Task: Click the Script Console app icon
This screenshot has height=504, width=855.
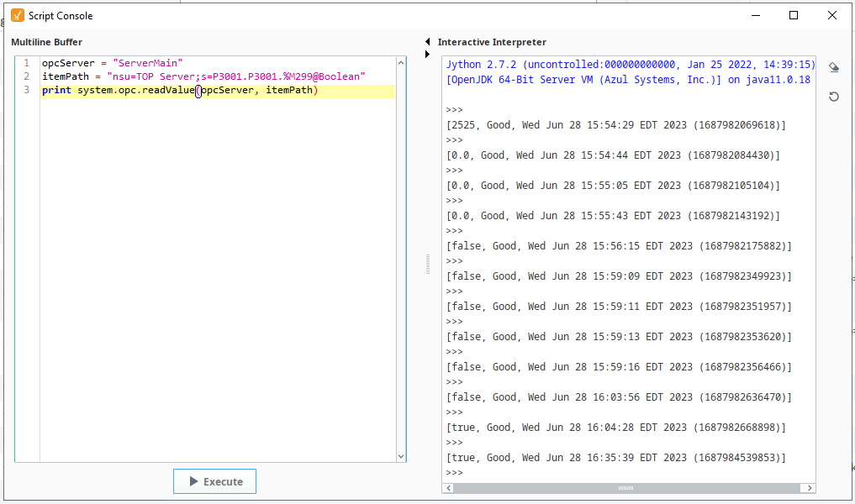Action: click(x=18, y=15)
